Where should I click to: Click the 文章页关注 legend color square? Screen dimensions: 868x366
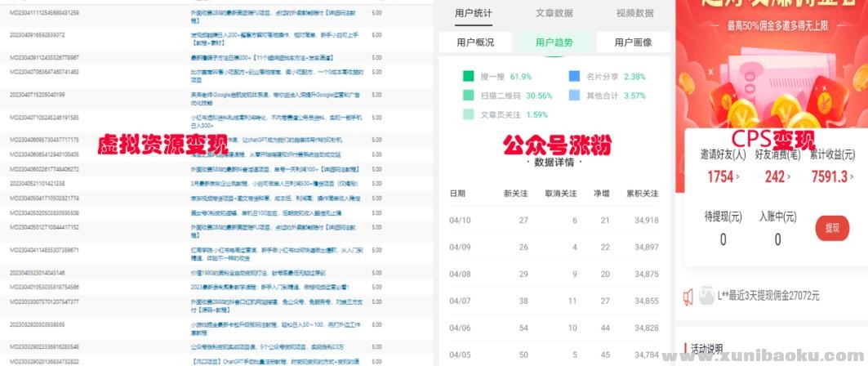click(x=469, y=114)
